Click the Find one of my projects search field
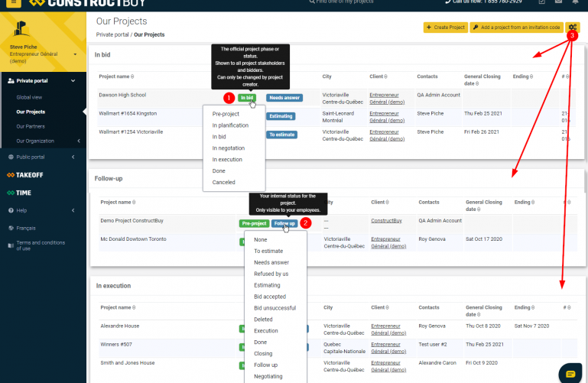The image size is (588, 383). click(341, 2)
